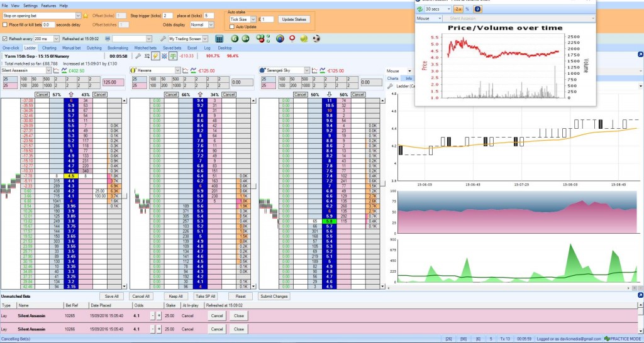Image resolution: width=644 pixels, height=343 pixels.
Task: Click the wrench icon next to market countdown
Action: [x=138, y=56]
